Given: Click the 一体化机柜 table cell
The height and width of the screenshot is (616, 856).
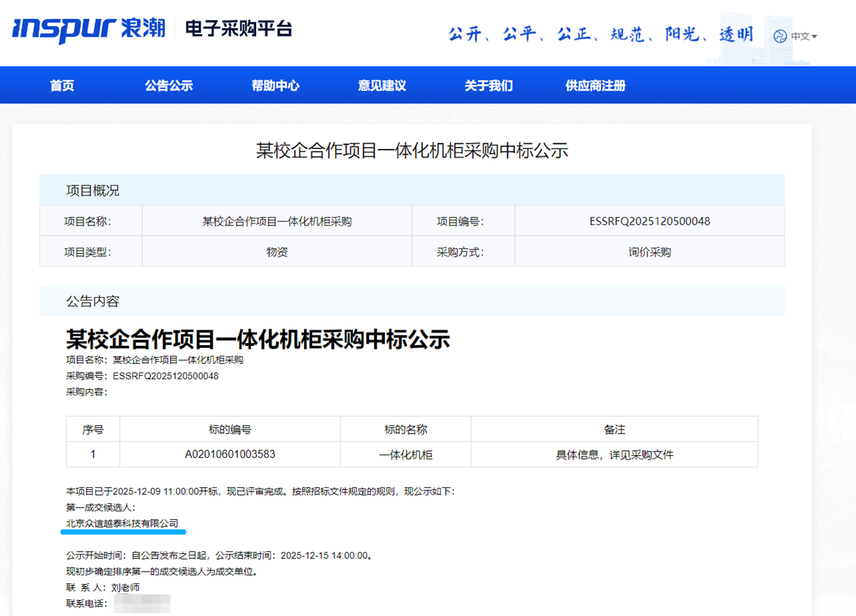Looking at the screenshot, I should click(x=406, y=454).
